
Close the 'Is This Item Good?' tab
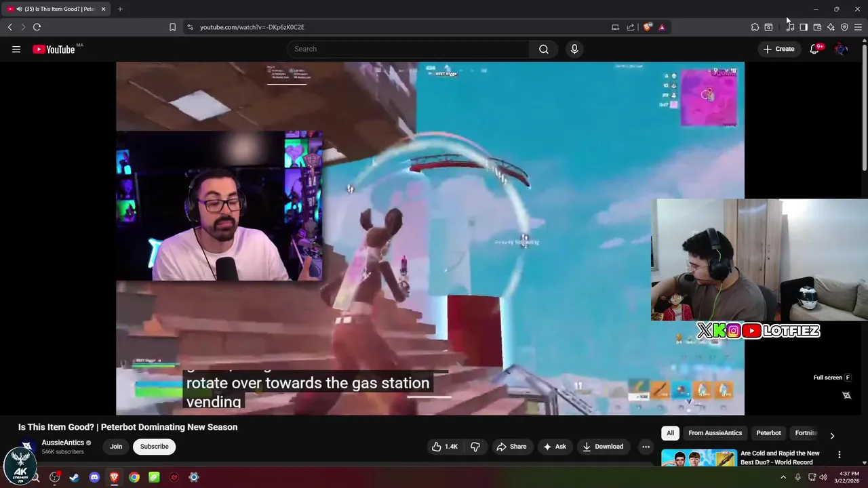(x=103, y=9)
